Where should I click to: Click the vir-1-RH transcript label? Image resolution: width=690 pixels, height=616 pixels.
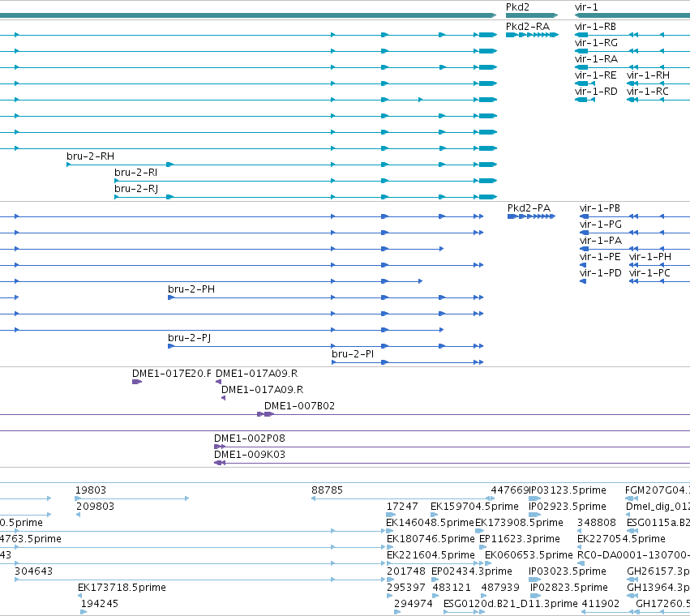click(648, 75)
